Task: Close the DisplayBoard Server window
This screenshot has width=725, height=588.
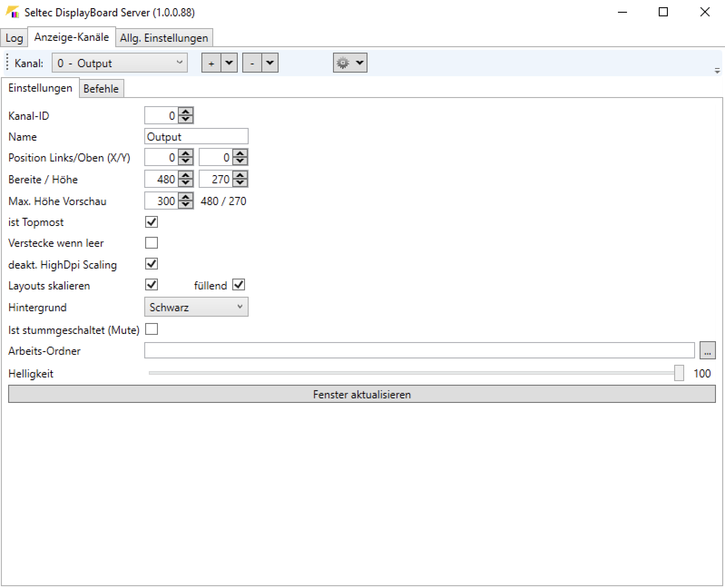Action: pyautogui.click(x=705, y=12)
